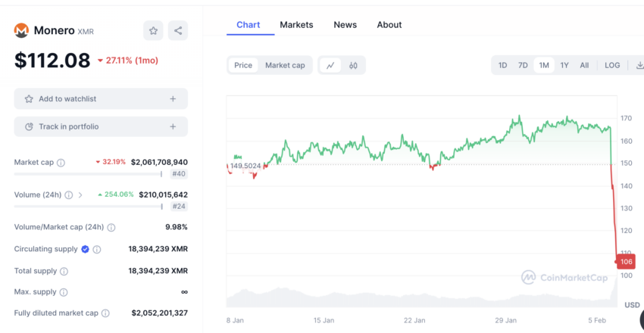Click the share icon button
This screenshot has width=644, height=333.
point(178,30)
